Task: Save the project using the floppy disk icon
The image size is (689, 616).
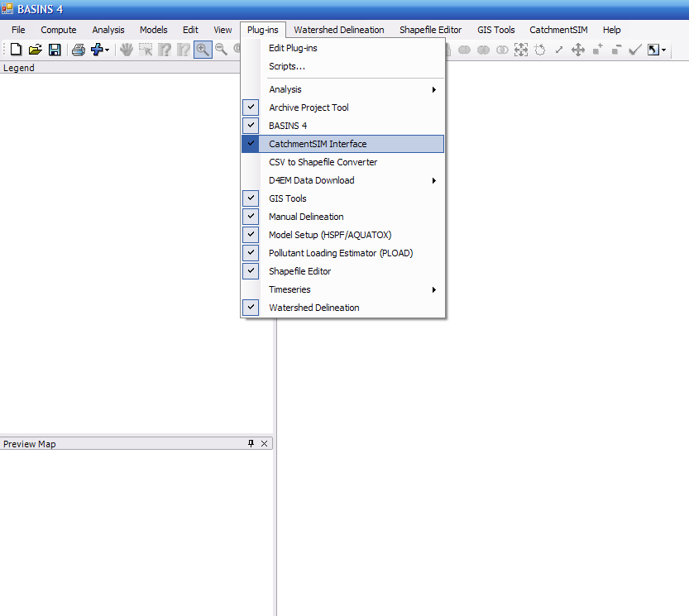Action: tap(54, 50)
